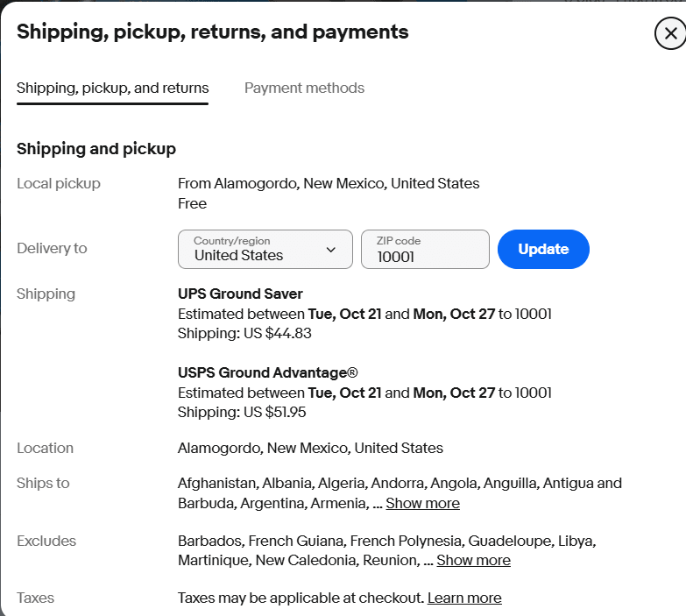
Task: Switch to the Payment methods tab
Action: tap(304, 88)
